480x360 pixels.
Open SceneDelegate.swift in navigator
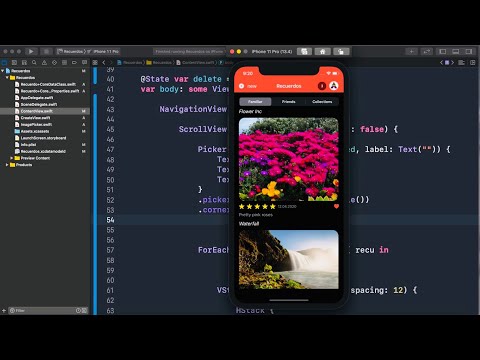(39, 104)
